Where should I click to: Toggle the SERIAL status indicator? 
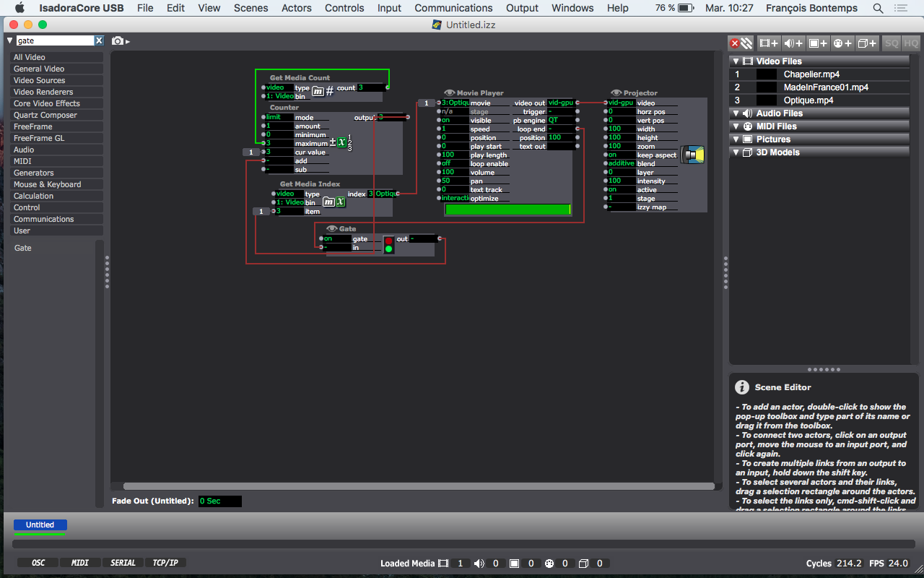[123, 563]
